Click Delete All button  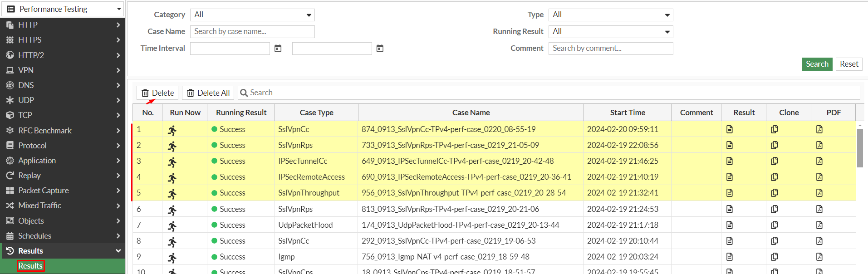click(x=208, y=93)
